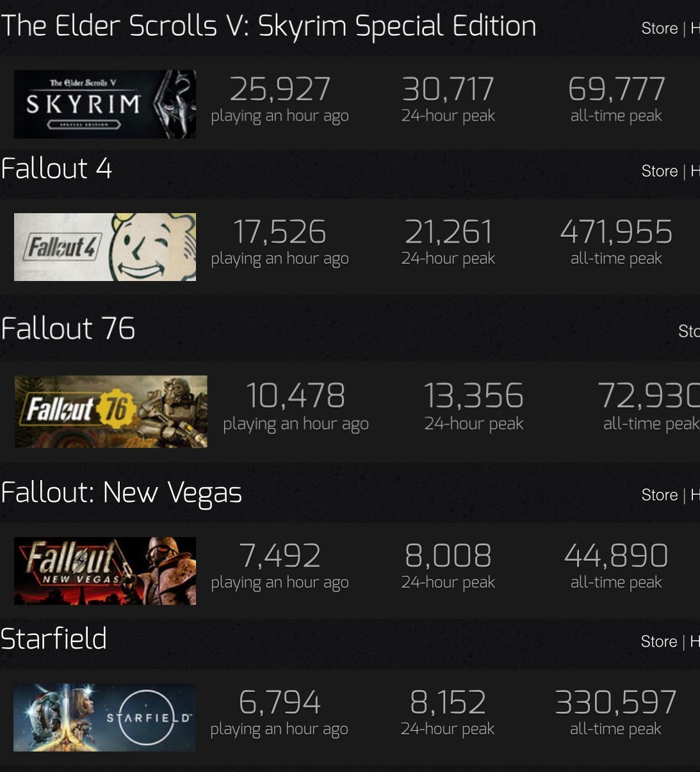Click New Vegas 44,890 all-time peak

tap(616, 556)
